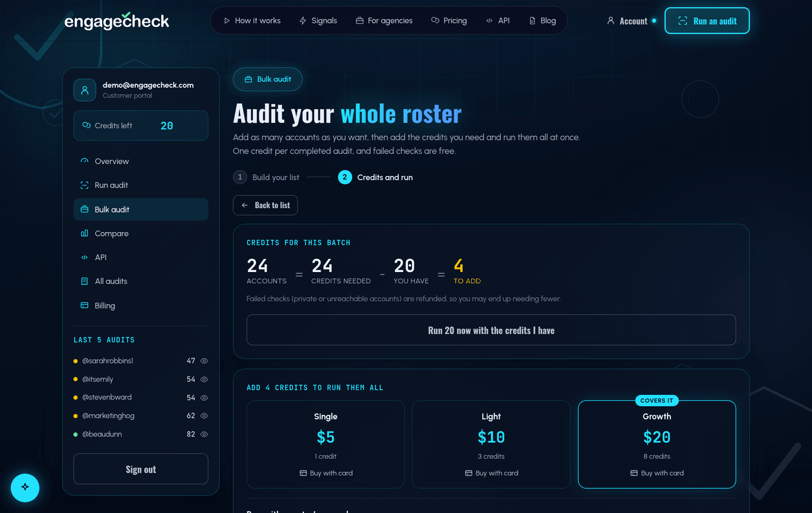
Task: Click the user avatar icon in sidebar
Action: point(85,90)
